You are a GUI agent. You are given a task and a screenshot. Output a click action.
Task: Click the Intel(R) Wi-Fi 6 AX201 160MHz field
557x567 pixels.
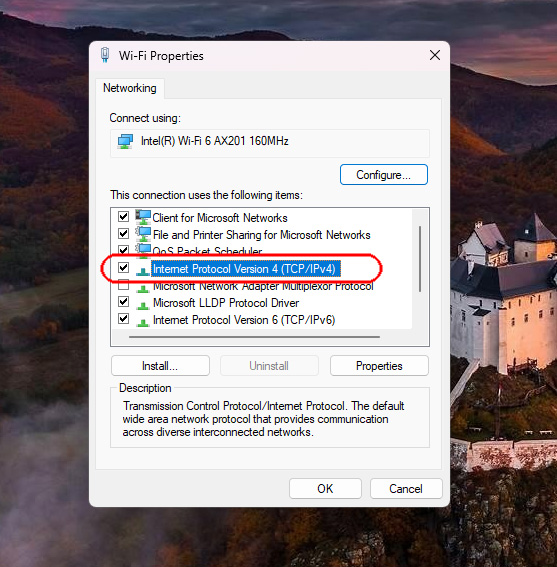coord(270,143)
